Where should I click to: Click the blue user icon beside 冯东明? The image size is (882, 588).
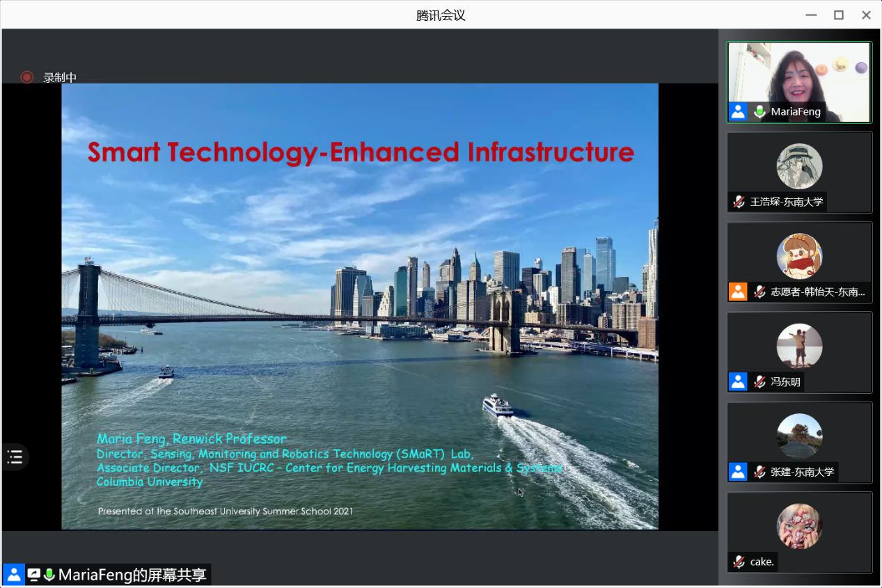point(738,381)
